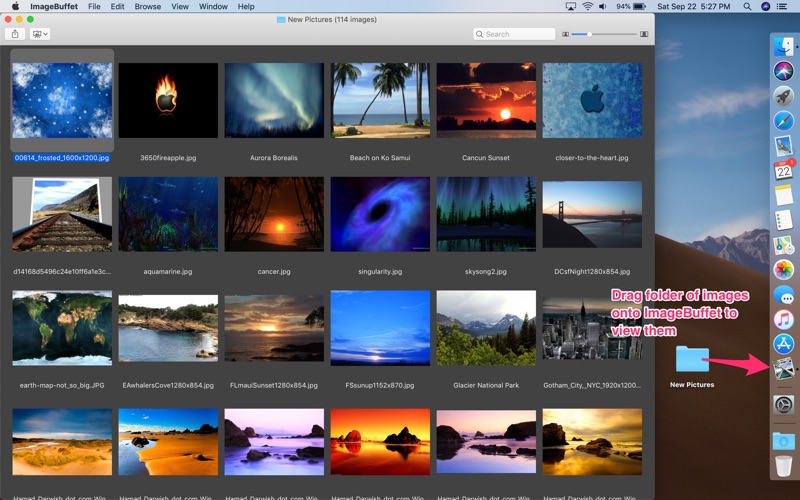Select the DCsfNight1280x854.jpg bridge thumbnail

coord(592,214)
